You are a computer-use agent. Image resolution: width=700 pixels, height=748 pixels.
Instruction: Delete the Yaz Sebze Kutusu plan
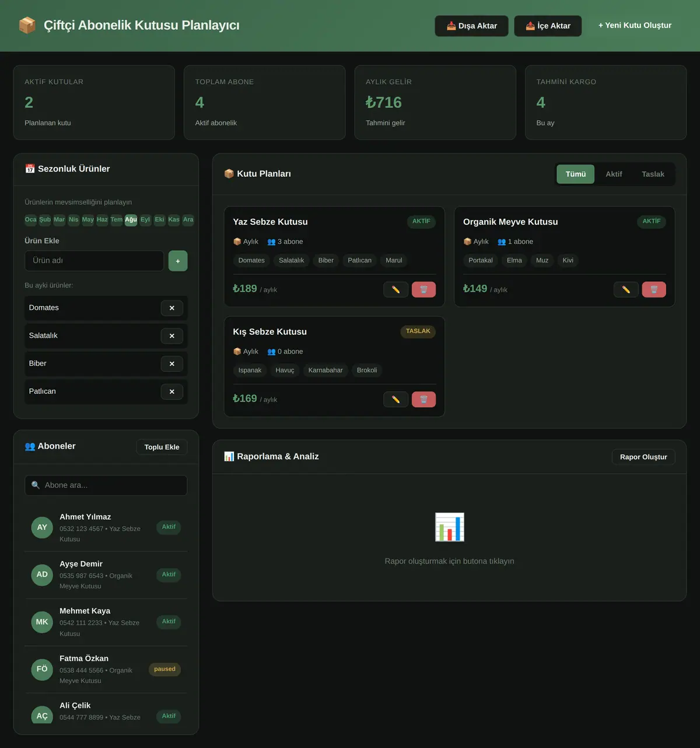[423, 289]
